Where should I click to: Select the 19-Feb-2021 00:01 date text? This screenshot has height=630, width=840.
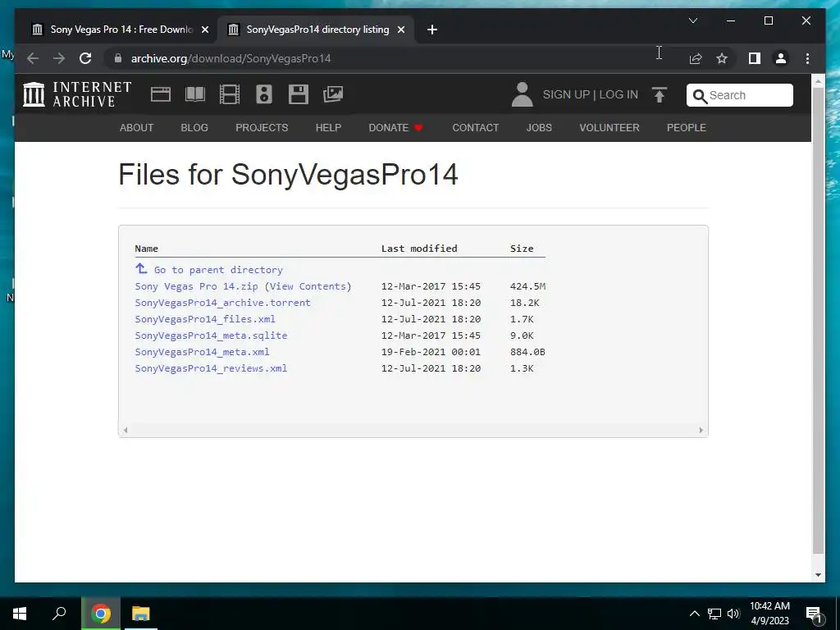(431, 352)
